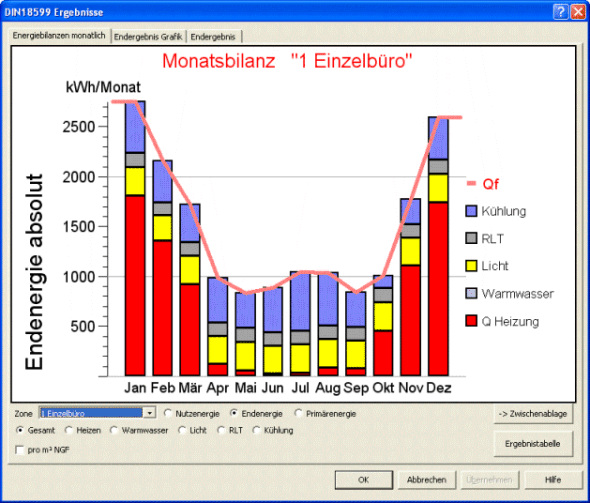Open the Endergebnis tab
The height and width of the screenshot is (503, 590).
coord(213,36)
